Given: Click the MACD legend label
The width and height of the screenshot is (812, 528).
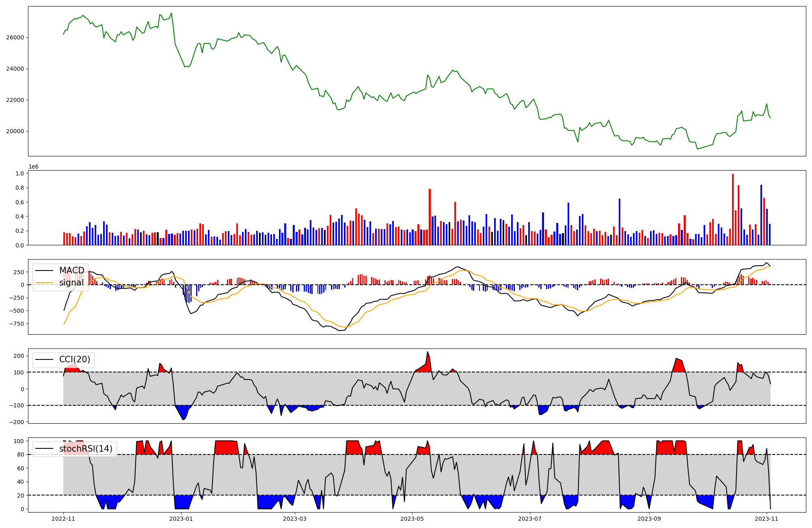Looking at the screenshot, I should pos(71,270).
